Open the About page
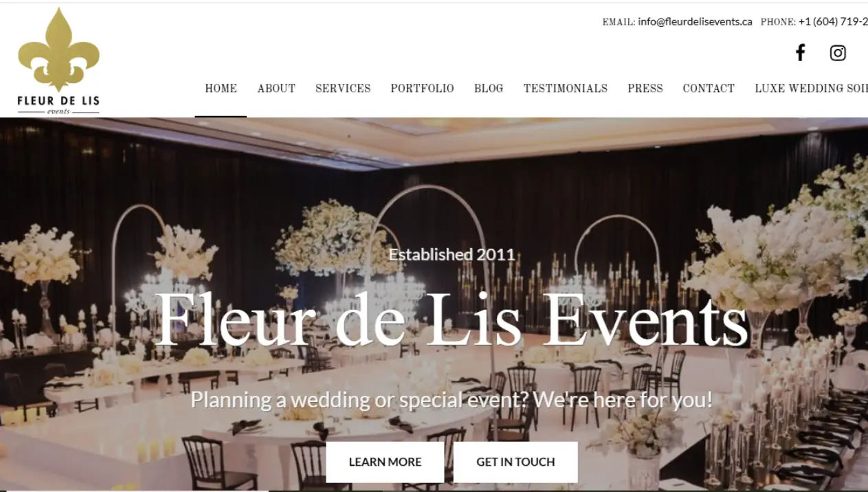The image size is (868, 492). click(x=276, y=88)
